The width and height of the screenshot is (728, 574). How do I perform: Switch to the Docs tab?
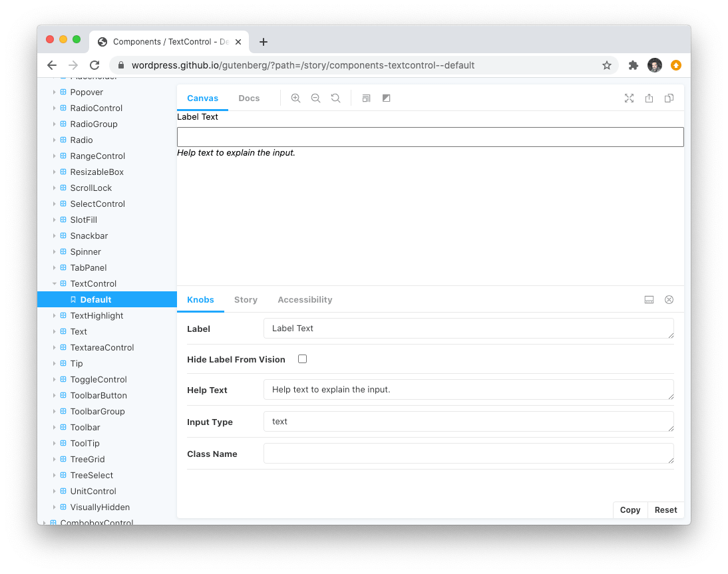coord(249,98)
